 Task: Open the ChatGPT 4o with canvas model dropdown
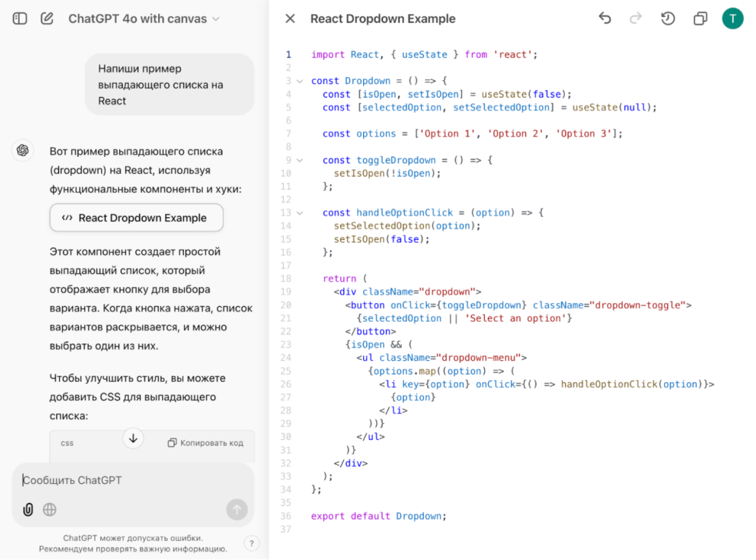[144, 19]
